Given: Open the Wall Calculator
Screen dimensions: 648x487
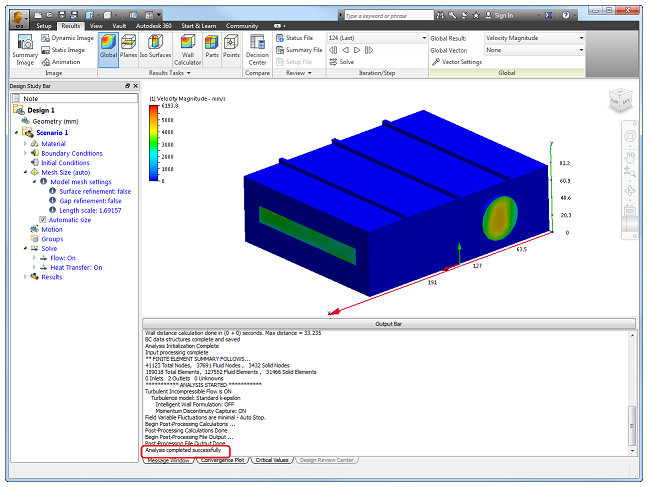Looking at the screenshot, I should [x=187, y=50].
